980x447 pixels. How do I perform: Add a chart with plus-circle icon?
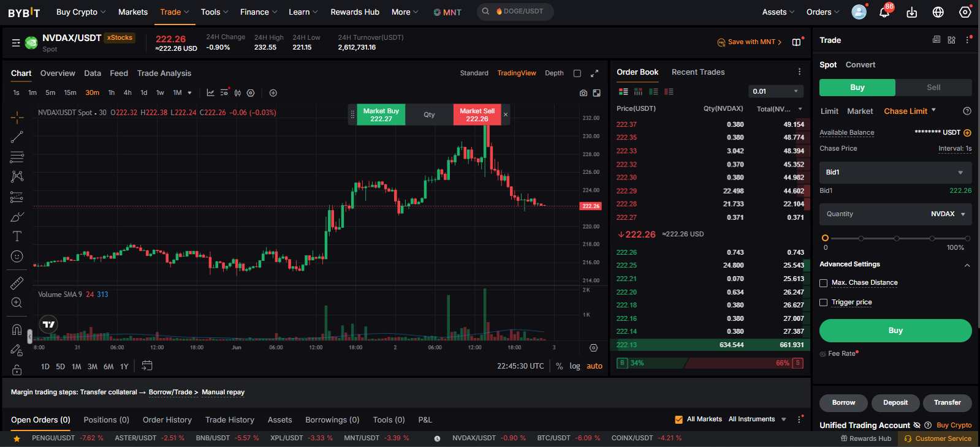[x=273, y=93]
